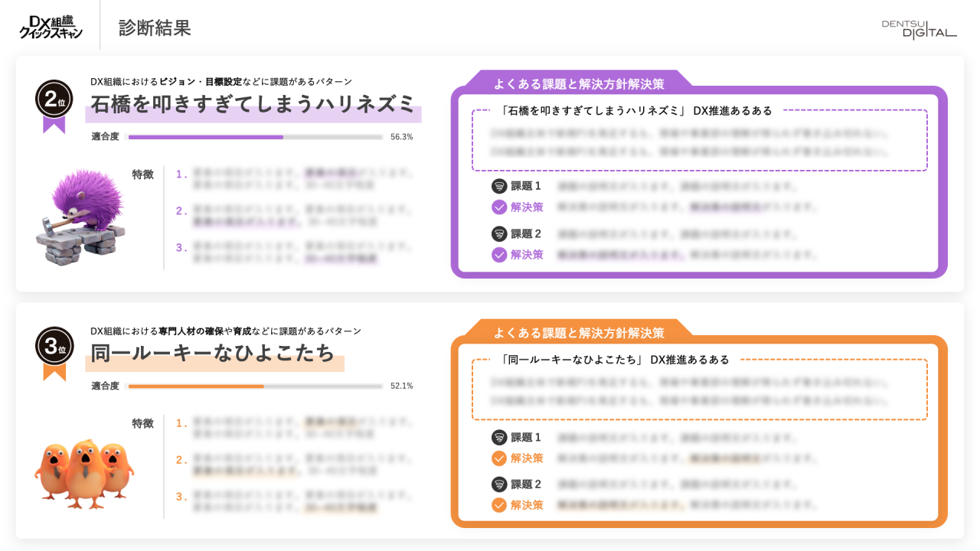Click the purple 適合度 bar showing 56.3%

pos(255,137)
